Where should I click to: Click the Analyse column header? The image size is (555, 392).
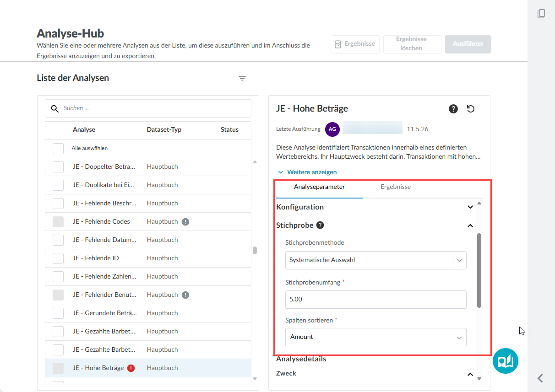pyautogui.click(x=84, y=130)
